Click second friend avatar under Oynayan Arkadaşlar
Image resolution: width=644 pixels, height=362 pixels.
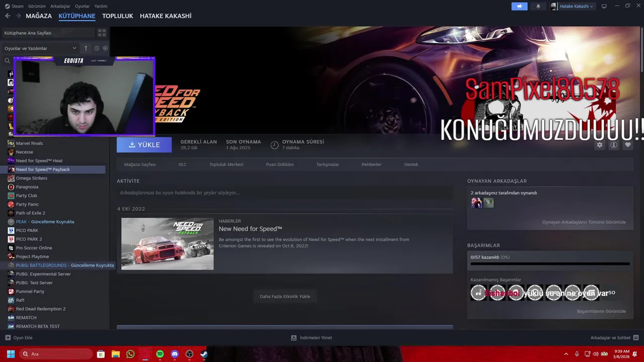point(489,203)
